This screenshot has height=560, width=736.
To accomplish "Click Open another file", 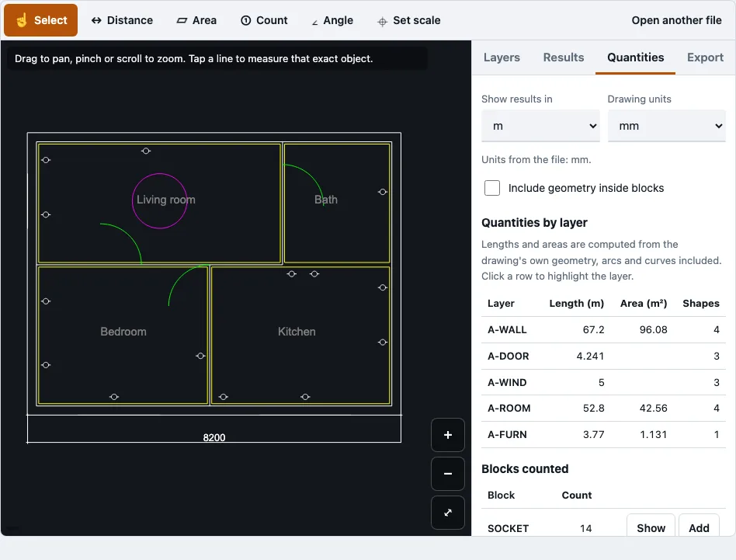I will [x=676, y=20].
